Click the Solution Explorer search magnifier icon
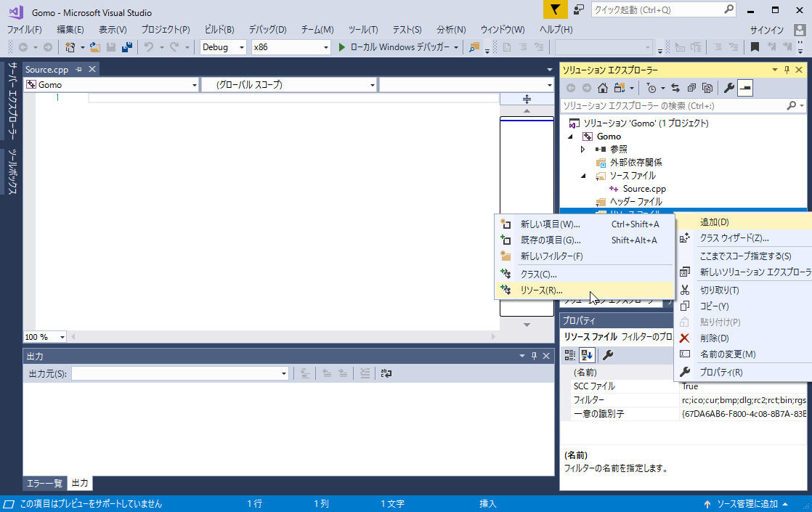812x512 pixels. pyautogui.click(x=791, y=105)
